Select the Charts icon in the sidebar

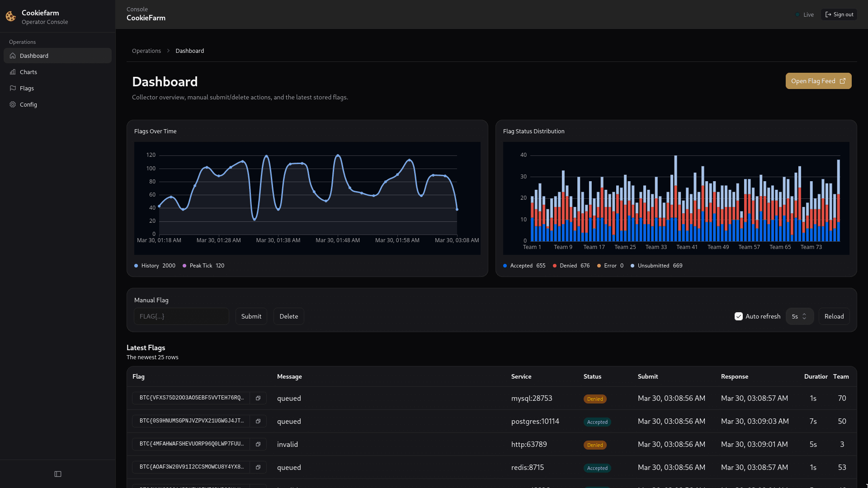coord(13,72)
